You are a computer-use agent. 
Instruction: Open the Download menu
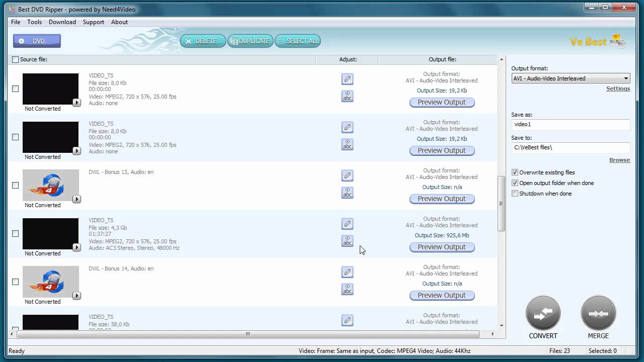point(62,22)
